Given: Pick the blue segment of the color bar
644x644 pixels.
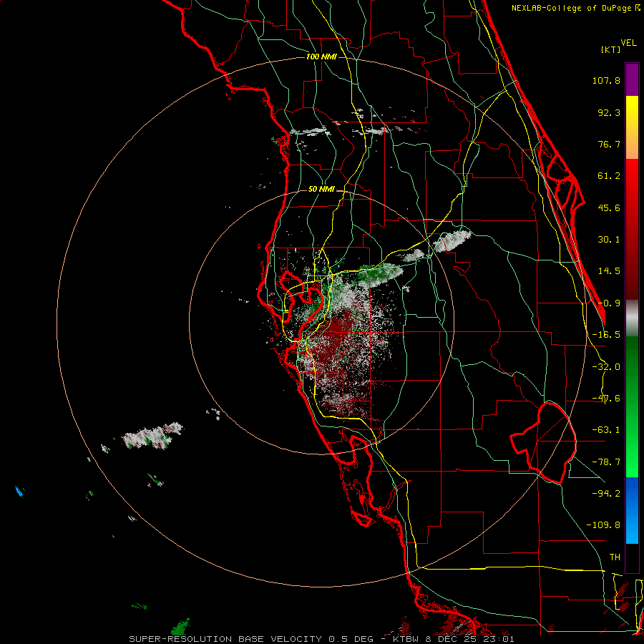Looking at the screenshot, I should (632, 510).
